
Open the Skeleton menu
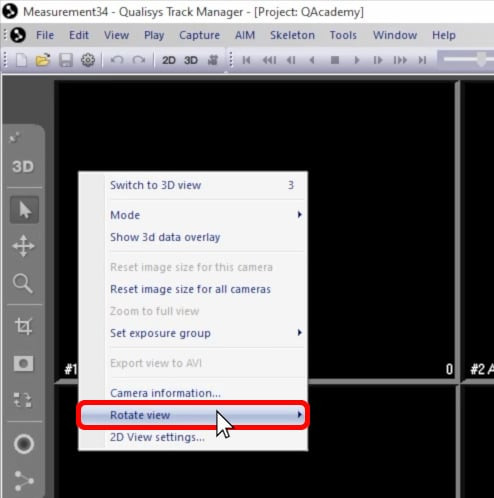pos(292,35)
